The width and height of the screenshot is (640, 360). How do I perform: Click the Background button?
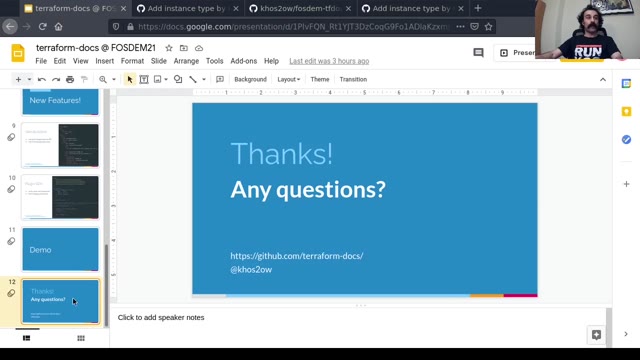[x=250, y=79]
